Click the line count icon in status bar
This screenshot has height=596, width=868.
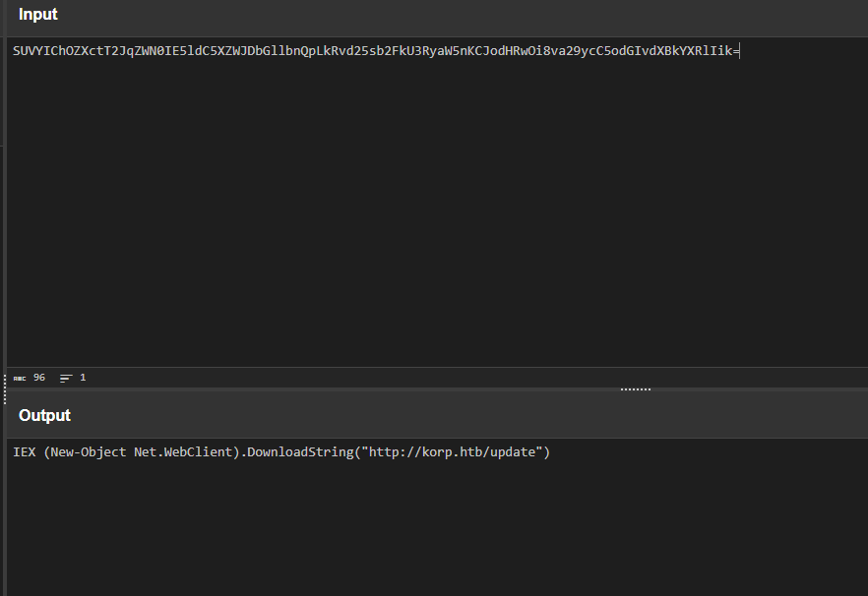pos(66,378)
